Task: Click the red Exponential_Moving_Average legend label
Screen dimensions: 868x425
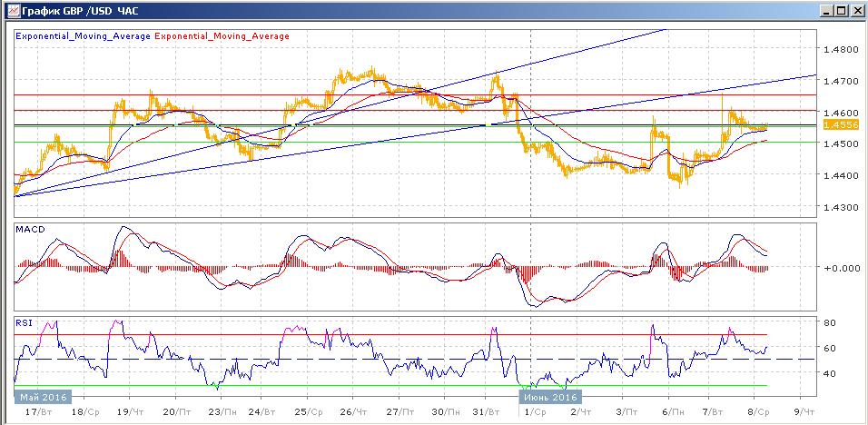Action: point(222,36)
